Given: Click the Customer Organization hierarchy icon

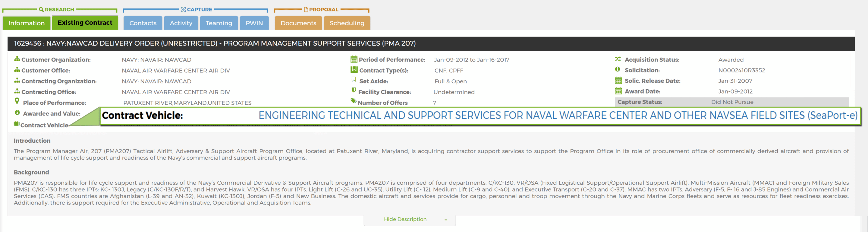Looking at the screenshot, I should tap(17, 59).
